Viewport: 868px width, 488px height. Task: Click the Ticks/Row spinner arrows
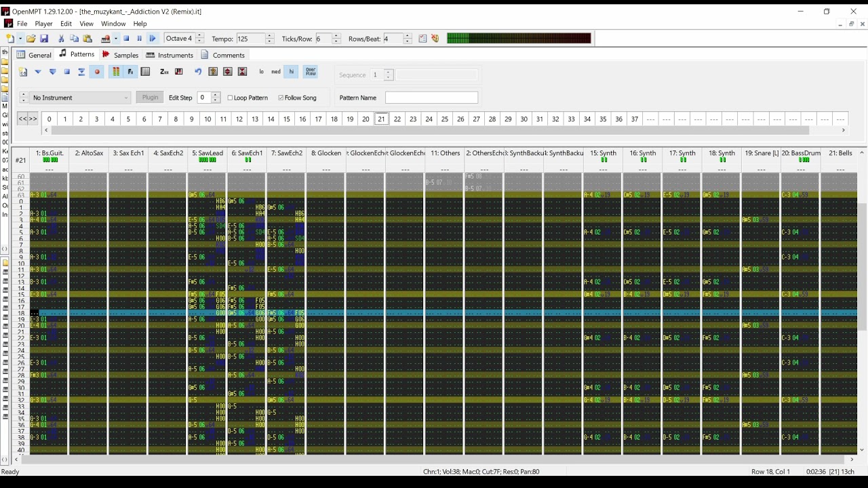click(336, 39)
